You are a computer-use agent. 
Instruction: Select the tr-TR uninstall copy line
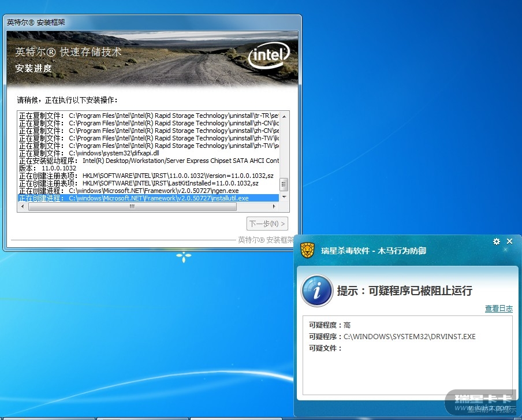click(x=148, y=116)
